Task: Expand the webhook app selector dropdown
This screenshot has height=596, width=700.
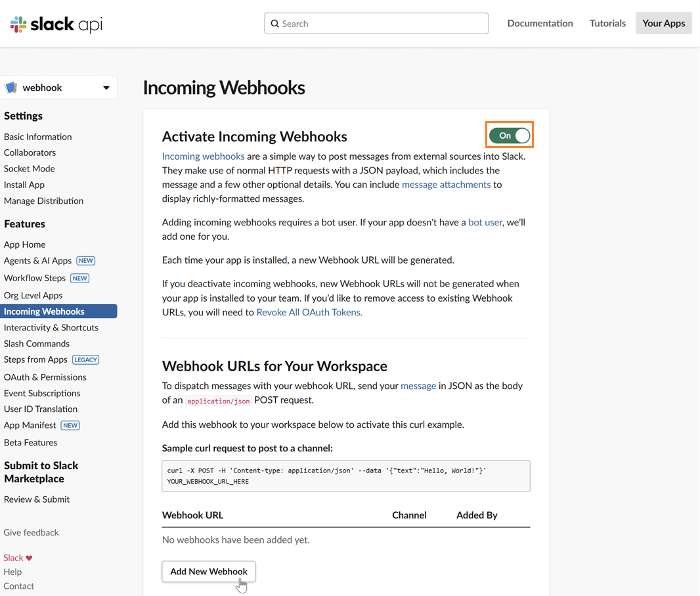Action: [x=106, y=87]
